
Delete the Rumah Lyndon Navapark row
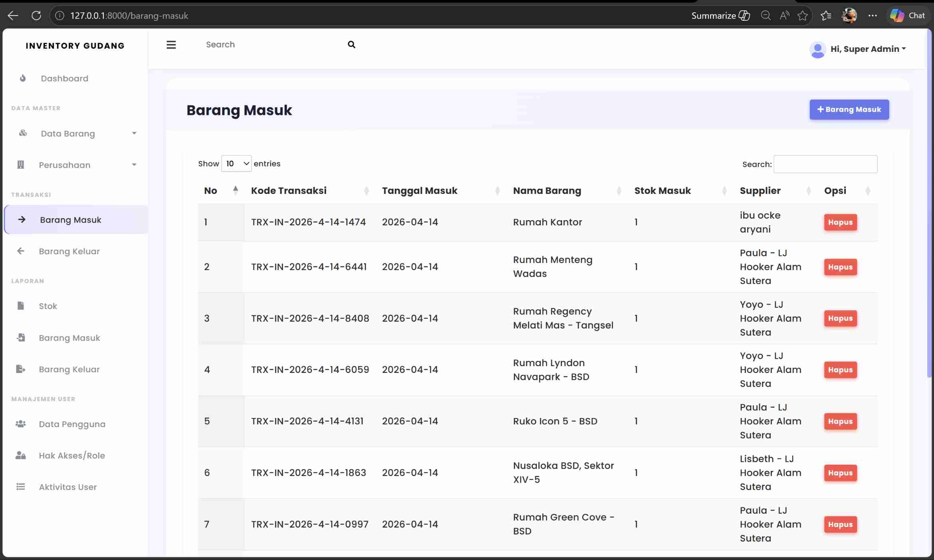840,370
